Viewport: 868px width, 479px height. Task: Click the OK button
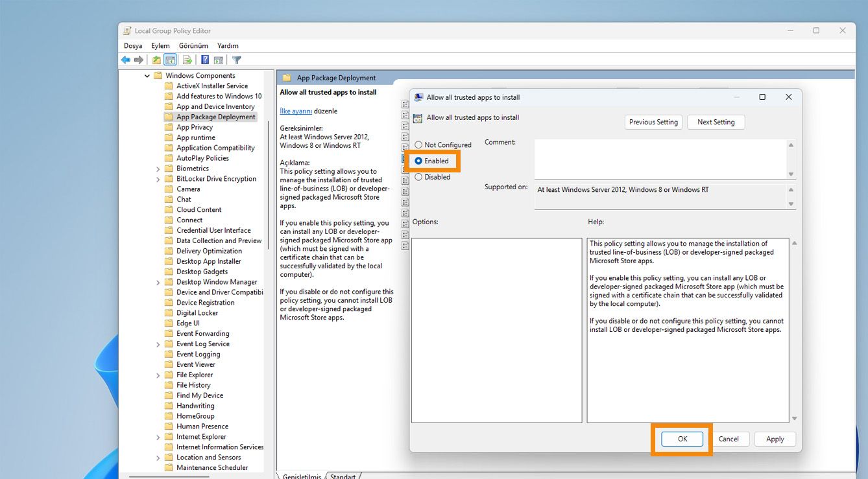click(682, 439)
